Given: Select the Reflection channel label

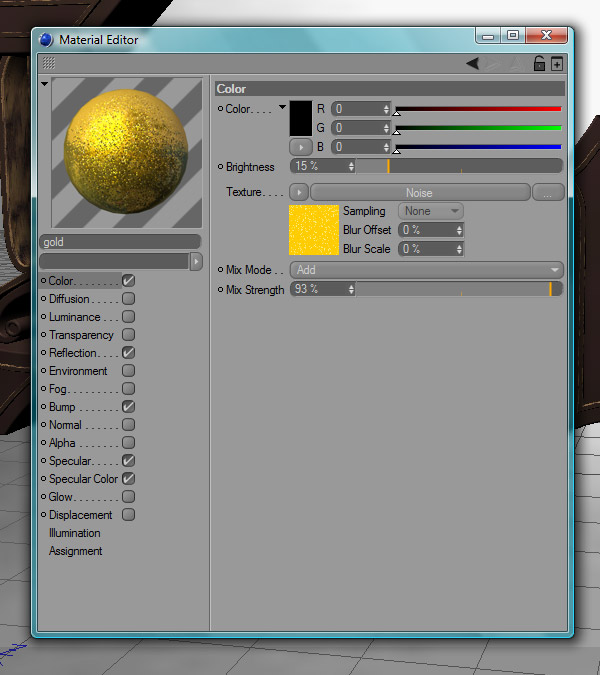Looking at the screenshot, I should coord(72,353).
